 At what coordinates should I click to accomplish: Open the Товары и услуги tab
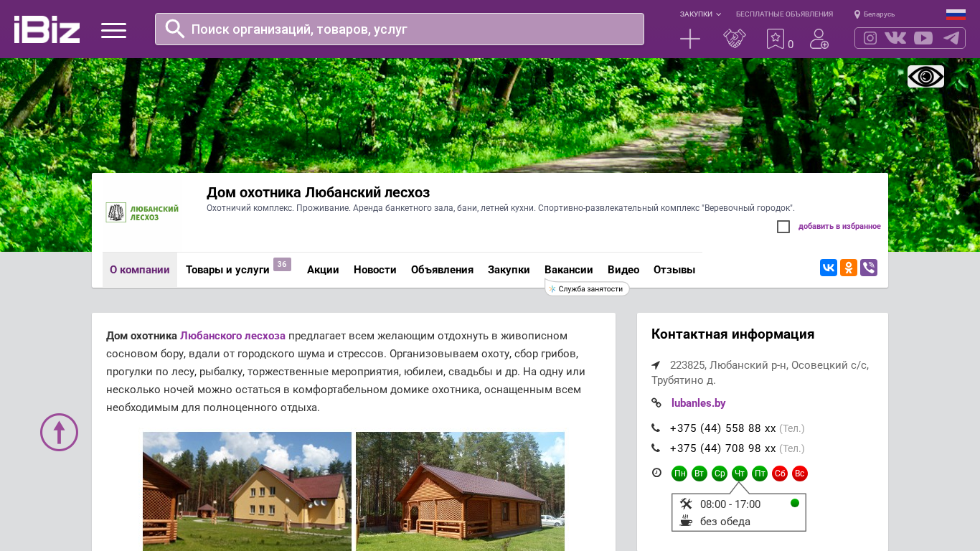227,270
